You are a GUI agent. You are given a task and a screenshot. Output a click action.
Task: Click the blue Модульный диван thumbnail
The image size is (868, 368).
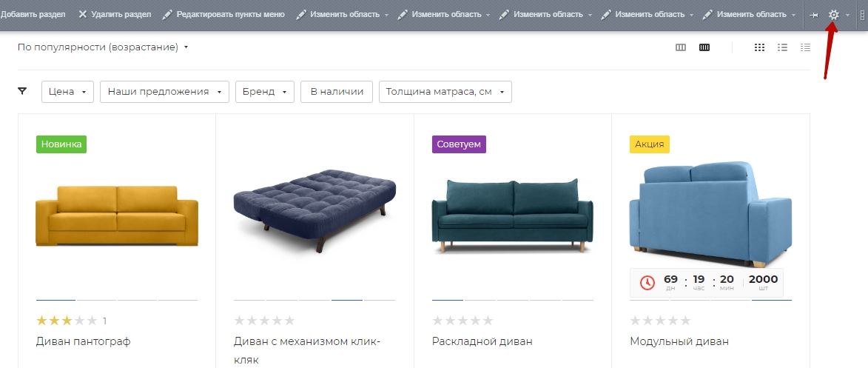tap(710, 215)
